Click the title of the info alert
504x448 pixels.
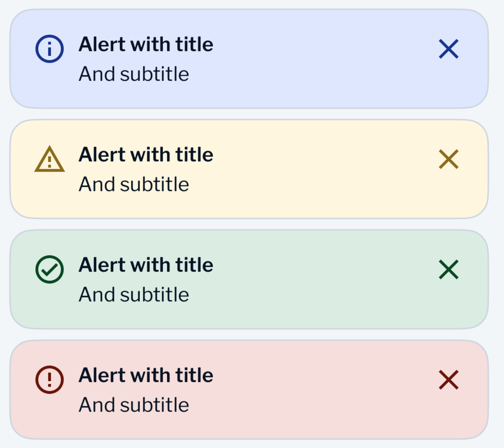pyautogui.click(x=146, y=44)
